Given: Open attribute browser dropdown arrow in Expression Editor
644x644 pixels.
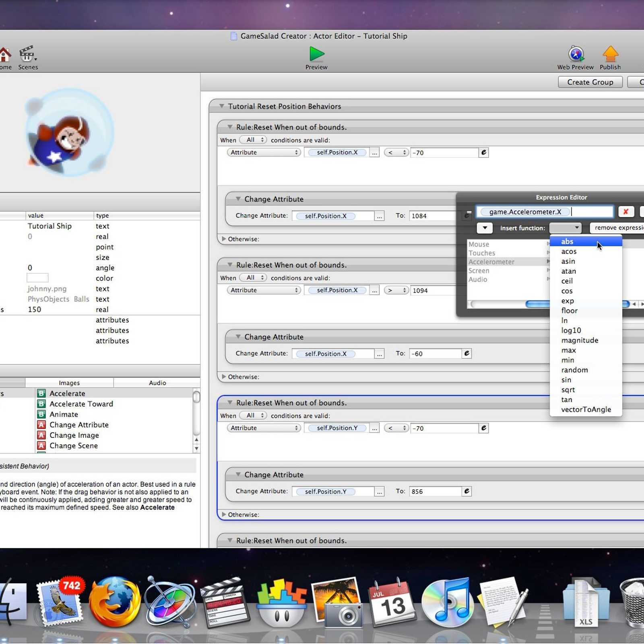Looking at the screenshot, I should click(485, 228).
